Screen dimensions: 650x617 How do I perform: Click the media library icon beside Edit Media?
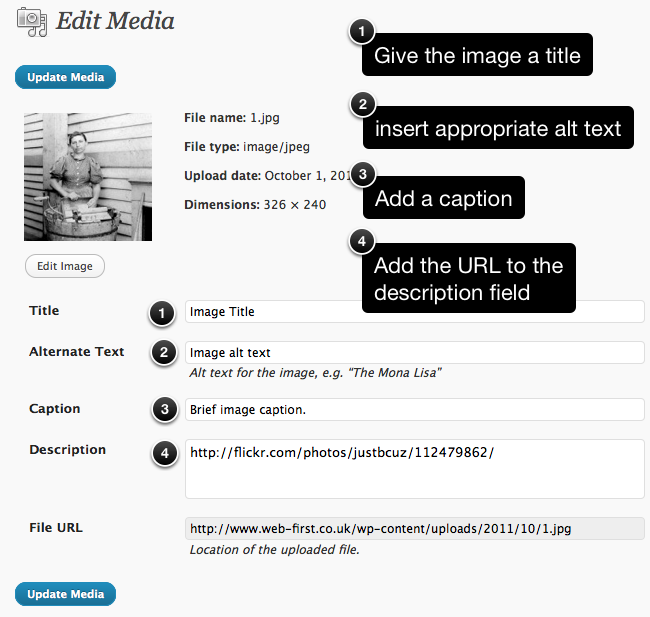(x=32, y=22)
